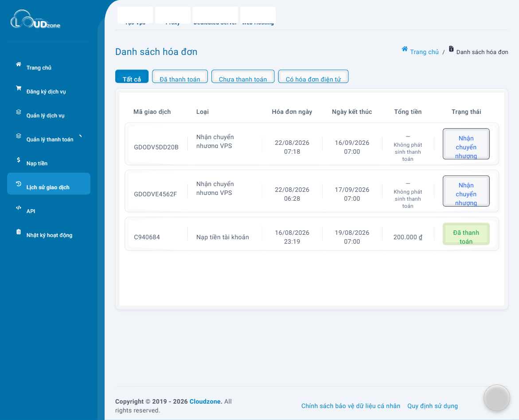The width and height of the screenshot is (519, 420).
Task: Click the home icon beside Trang chủ in sidebar
Action: [x=19, y=64]
